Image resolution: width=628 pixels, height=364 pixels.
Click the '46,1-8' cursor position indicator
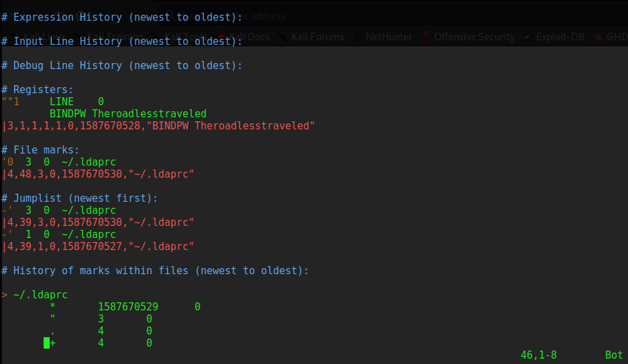coord(539,355)
